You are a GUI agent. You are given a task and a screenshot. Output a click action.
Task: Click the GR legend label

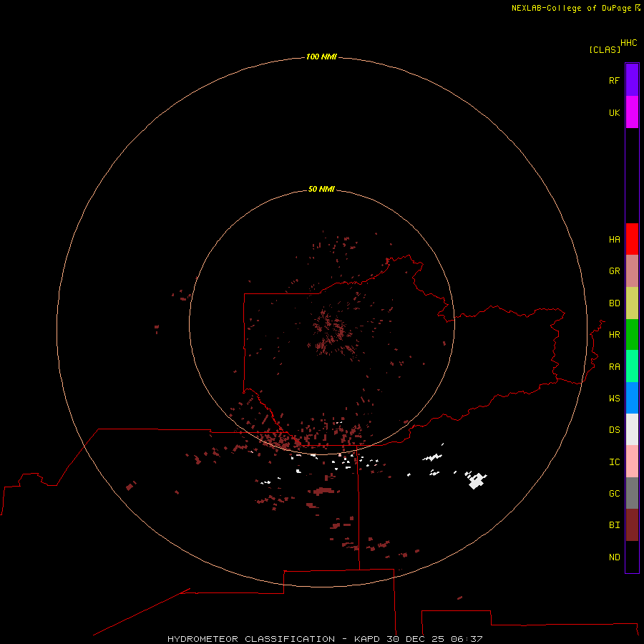pyautogui.click(x=614, y=271)
